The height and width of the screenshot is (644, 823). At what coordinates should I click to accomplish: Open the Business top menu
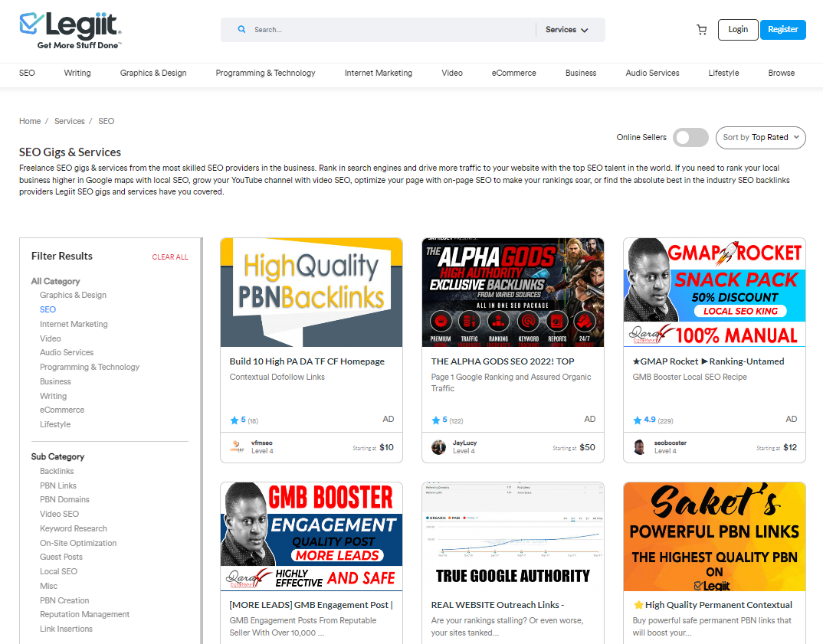tap(581, 73)
